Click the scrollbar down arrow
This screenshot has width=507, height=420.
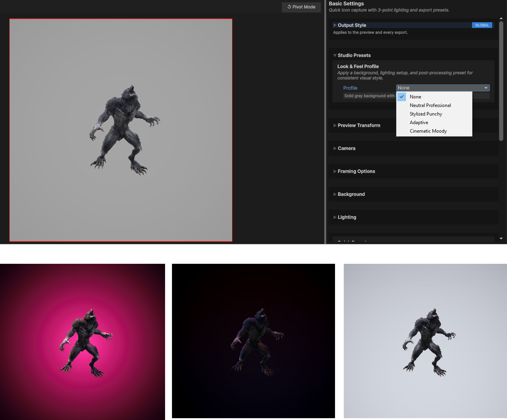[x=501, y=238]
